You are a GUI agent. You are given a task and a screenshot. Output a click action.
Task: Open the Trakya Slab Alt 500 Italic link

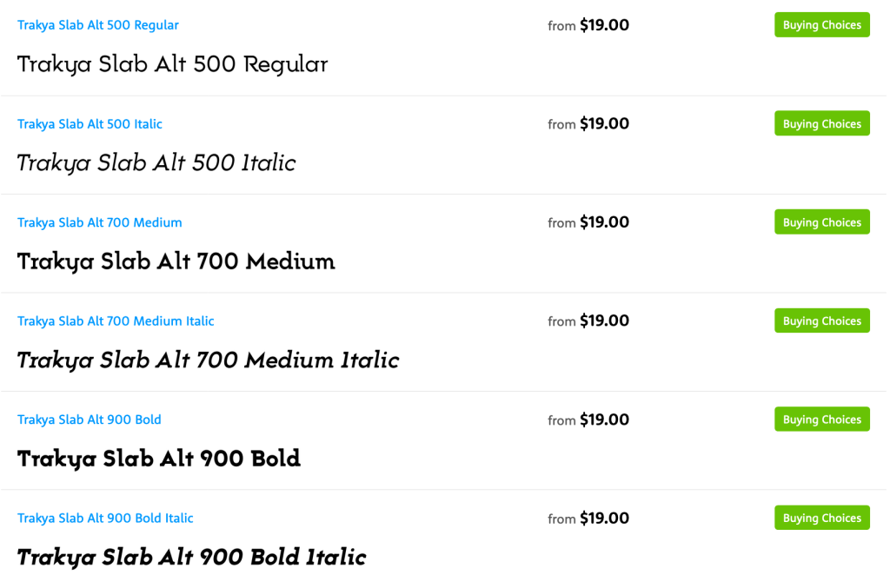pos(90,124)
